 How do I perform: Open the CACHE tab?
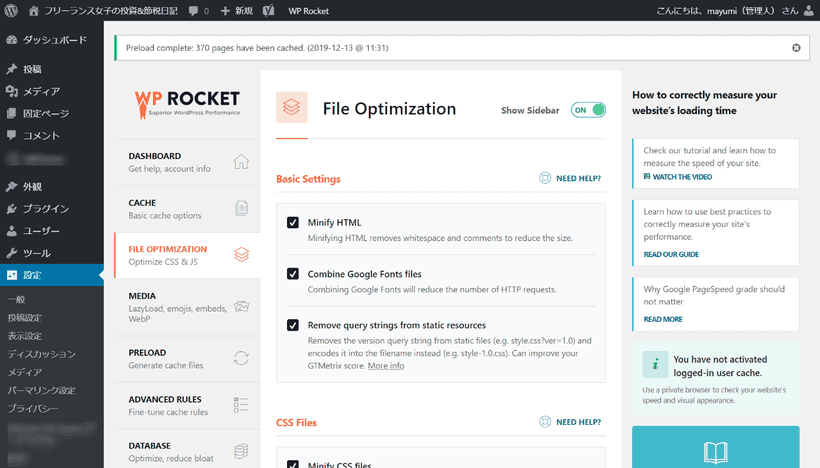(187, 209)
